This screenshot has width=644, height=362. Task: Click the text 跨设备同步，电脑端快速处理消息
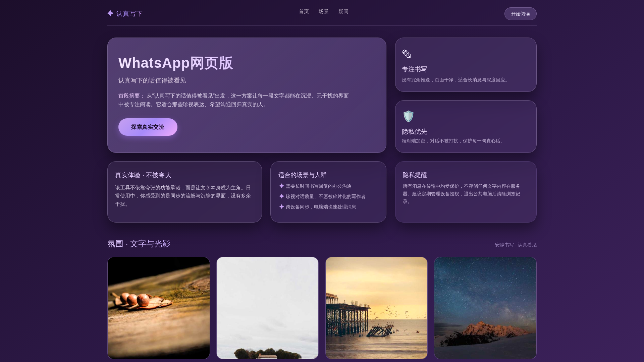pos(321,207)
